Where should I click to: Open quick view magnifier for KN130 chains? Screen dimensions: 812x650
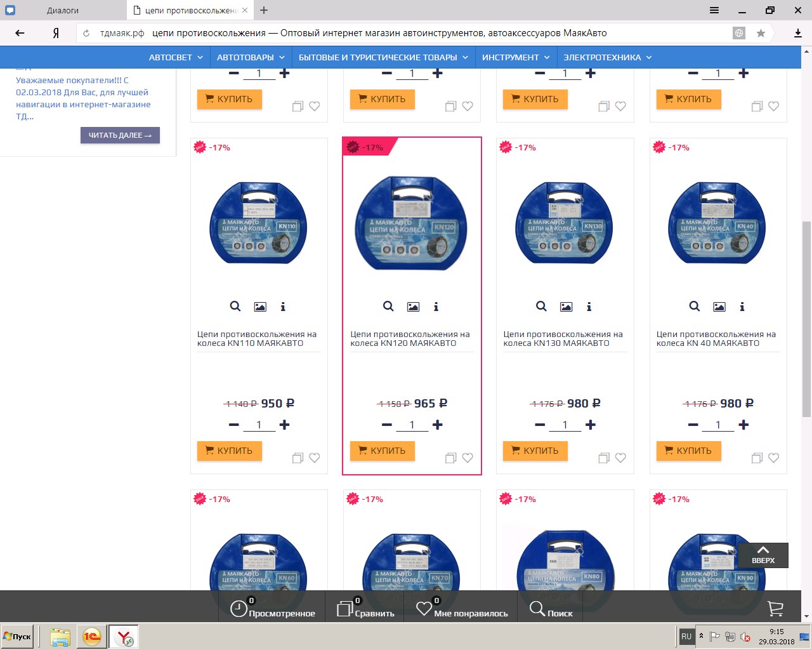pos(541,307)
